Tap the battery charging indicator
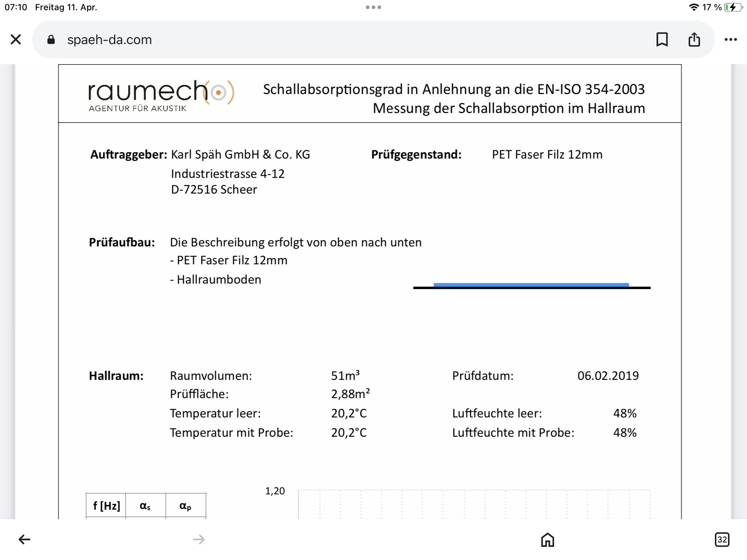This screenshot has height=560, width=747. point(733,7)
